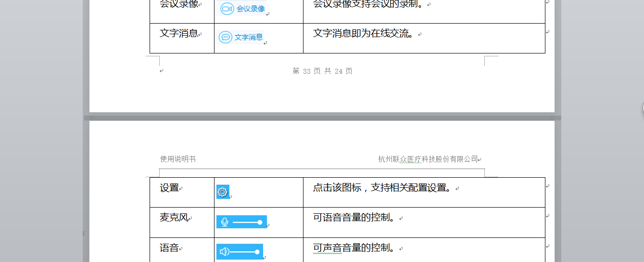The image size is (644, 262).
Task: Select the blue settings gear icon
Action: 222,192
